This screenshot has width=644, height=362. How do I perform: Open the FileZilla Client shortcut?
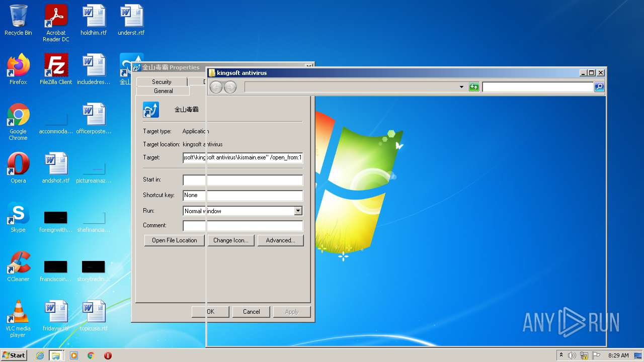pyautogui.click(x=56, y=69)
